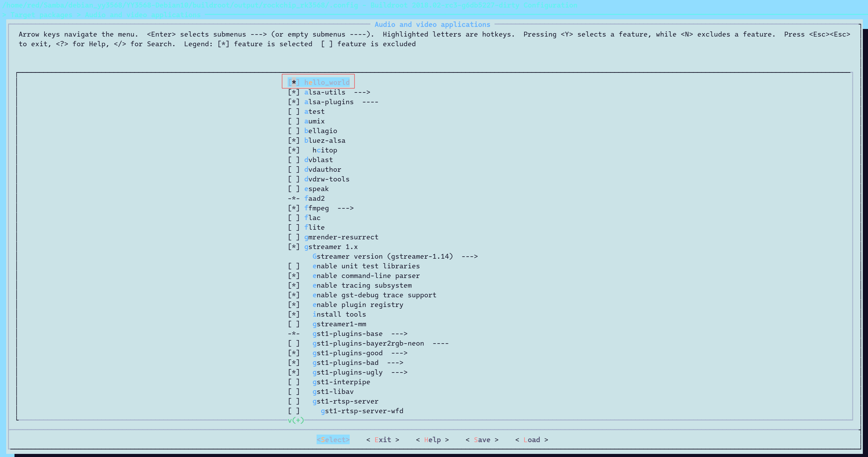Expand the ffmpeg submenu
Viewport: 868px width, 457px height.
click(345, 208)
